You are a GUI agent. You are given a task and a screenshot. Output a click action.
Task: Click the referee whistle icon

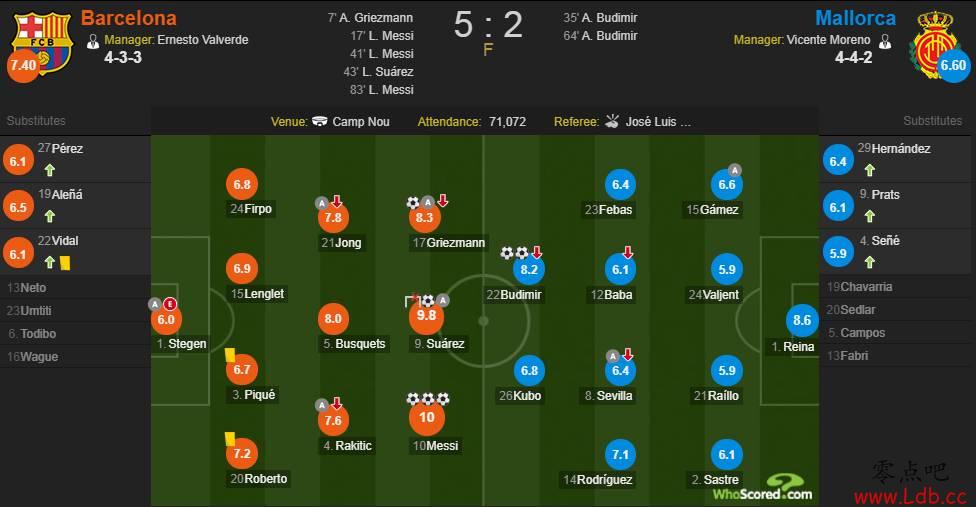point(612,122)
